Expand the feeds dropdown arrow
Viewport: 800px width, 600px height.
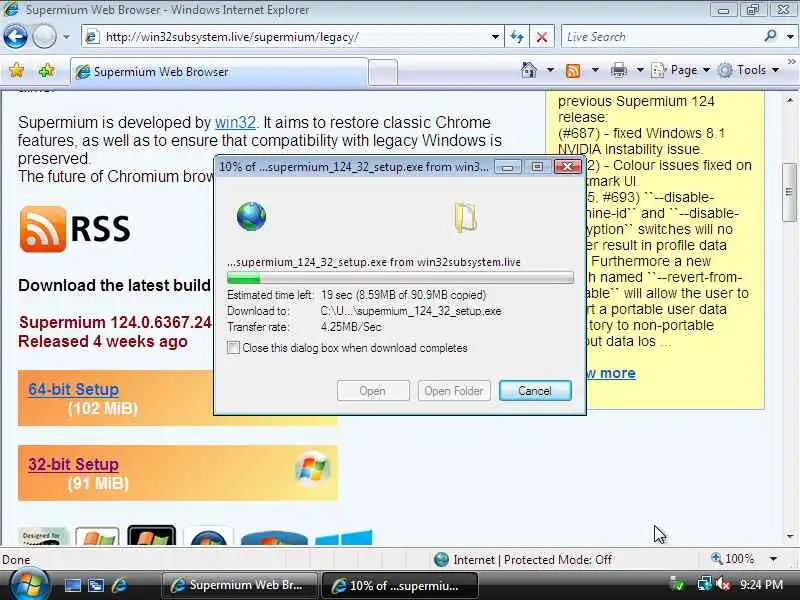click(x=595, y=70)
